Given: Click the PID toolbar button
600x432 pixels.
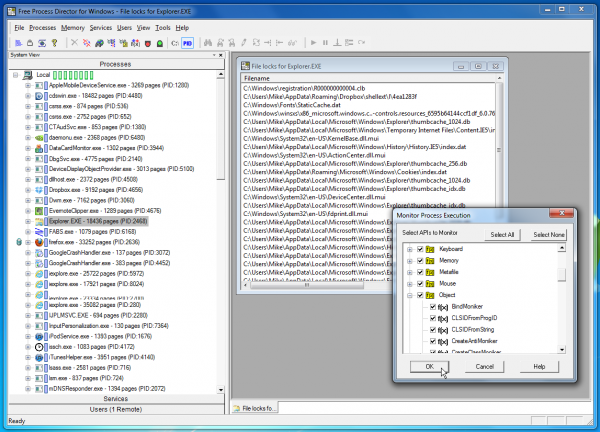Looking at the screenshot, I should click(x=186, y=43).
